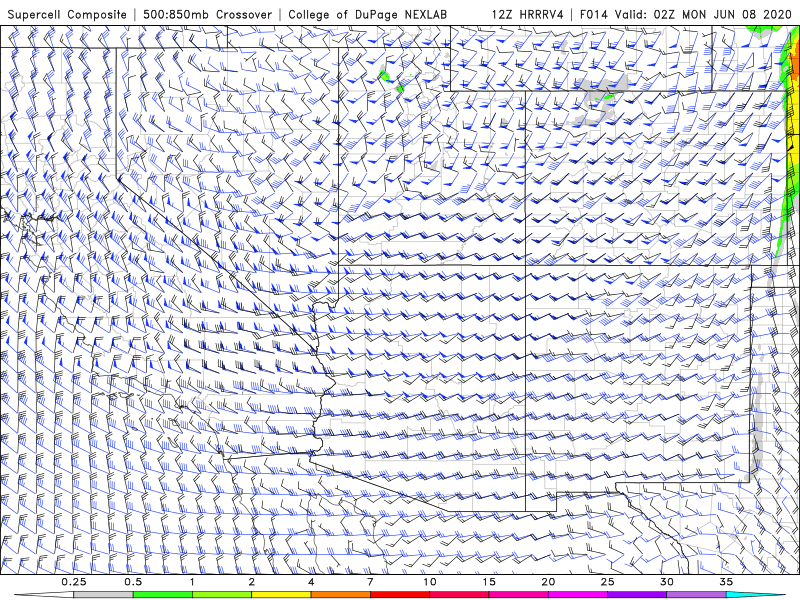
Task: Click the legend value 10
Action: coord(430,582)
